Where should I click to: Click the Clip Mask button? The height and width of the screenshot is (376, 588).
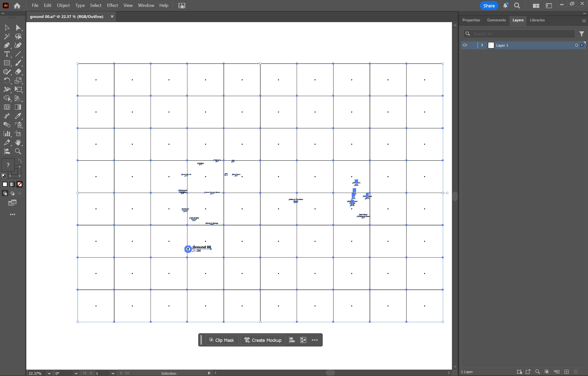222,340
